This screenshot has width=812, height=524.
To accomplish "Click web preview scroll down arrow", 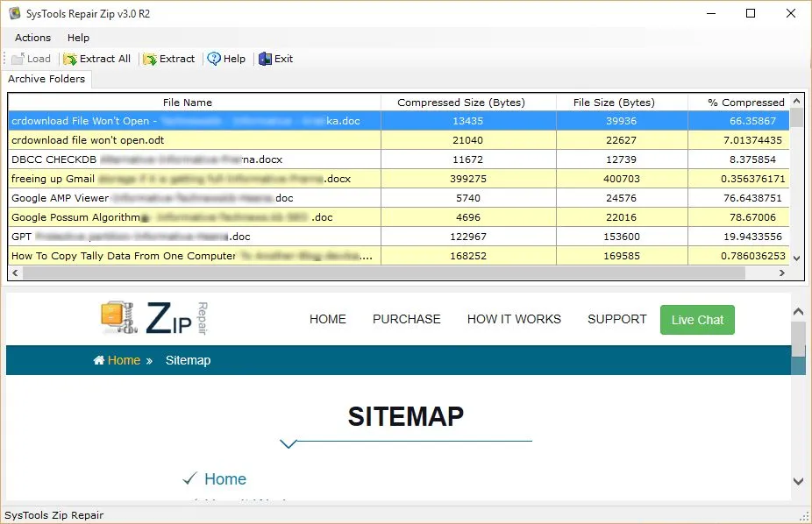I will pyautogui.click(x=798, y=481).
